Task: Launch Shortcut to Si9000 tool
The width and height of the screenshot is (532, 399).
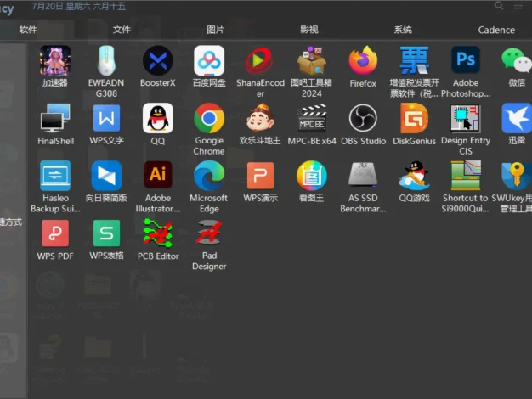Action: tap(466, 176)
